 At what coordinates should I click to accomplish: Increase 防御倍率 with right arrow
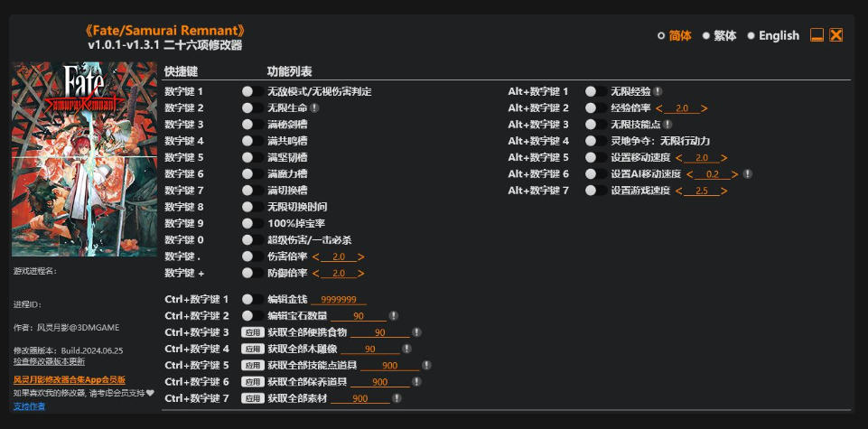pyautogui.click(x=361, y=274)
